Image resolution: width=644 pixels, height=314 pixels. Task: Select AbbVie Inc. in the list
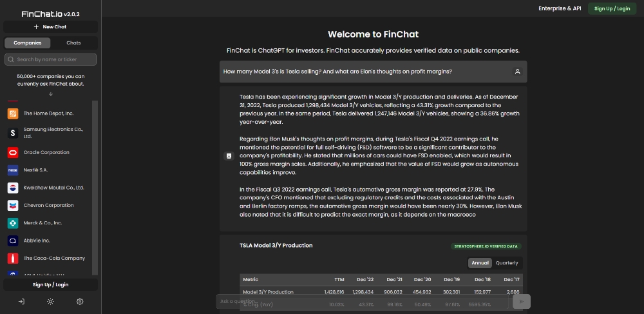48,241
